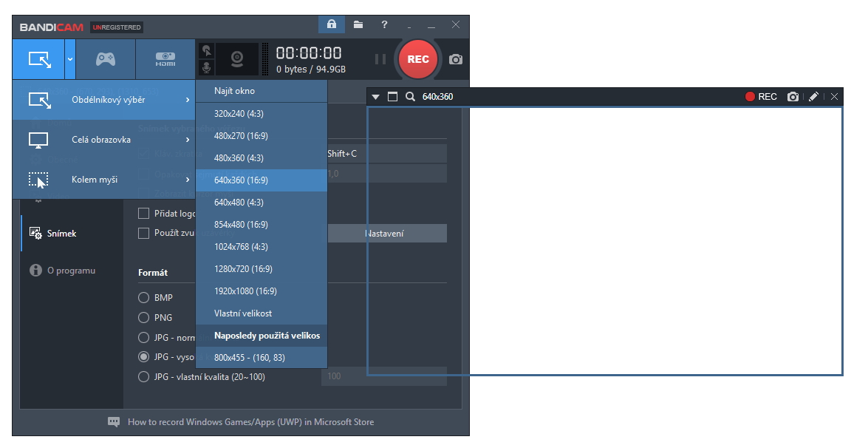Take screenshot with capture frame camera icon
This screenshot has height=448, width=868.
tap(793, 96)
